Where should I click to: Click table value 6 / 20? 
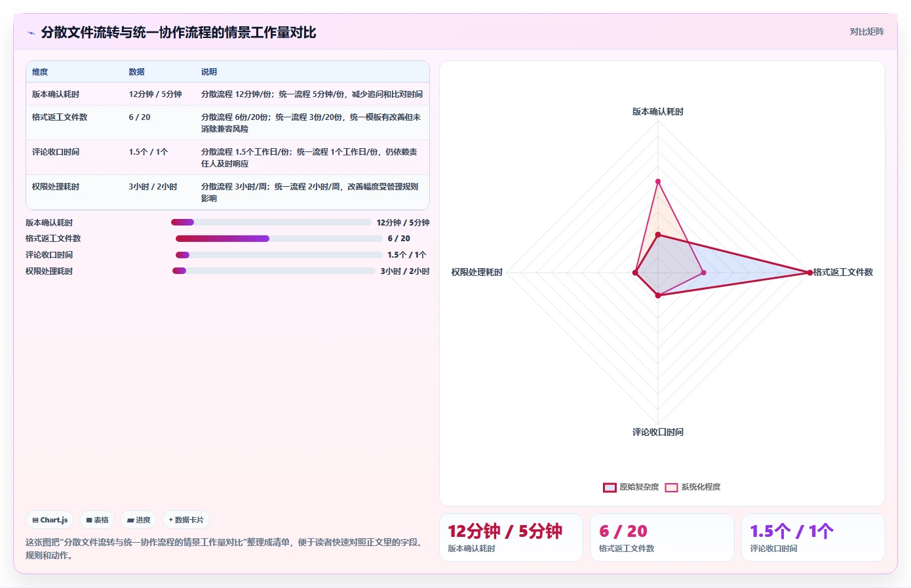pyautogui.click(x=140, y=117)
